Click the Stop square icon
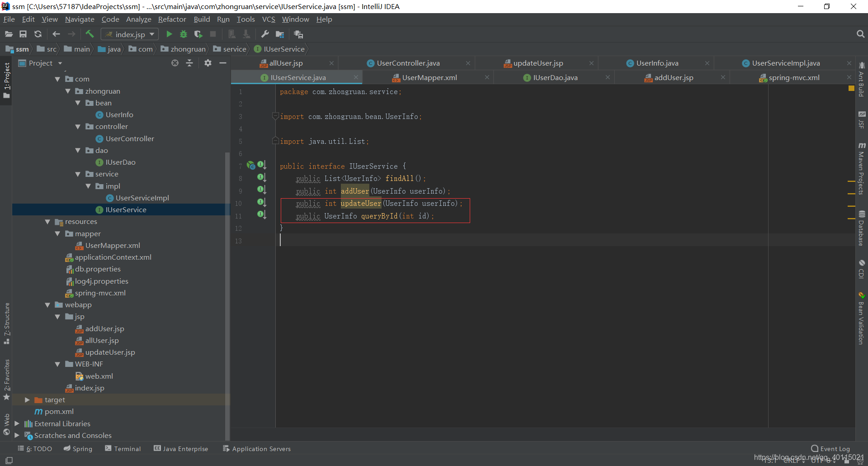Screen dimensions: 868x466 pyautogui.click(x=213, y=34)
